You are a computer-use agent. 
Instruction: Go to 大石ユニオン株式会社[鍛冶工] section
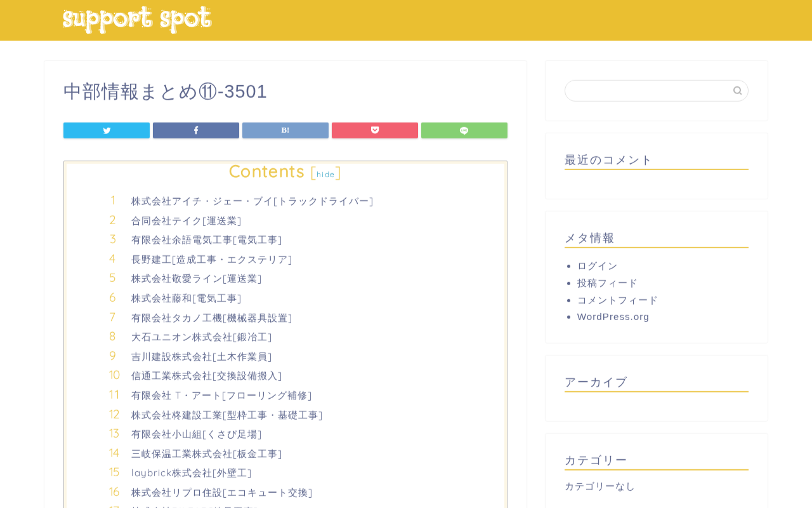click(201, 337)
